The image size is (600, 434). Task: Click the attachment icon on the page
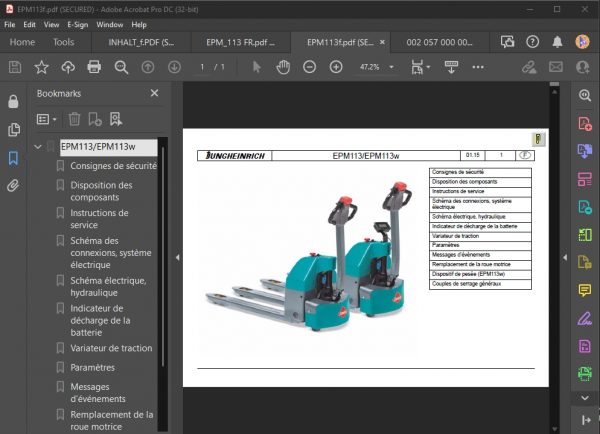pos(538,139)
